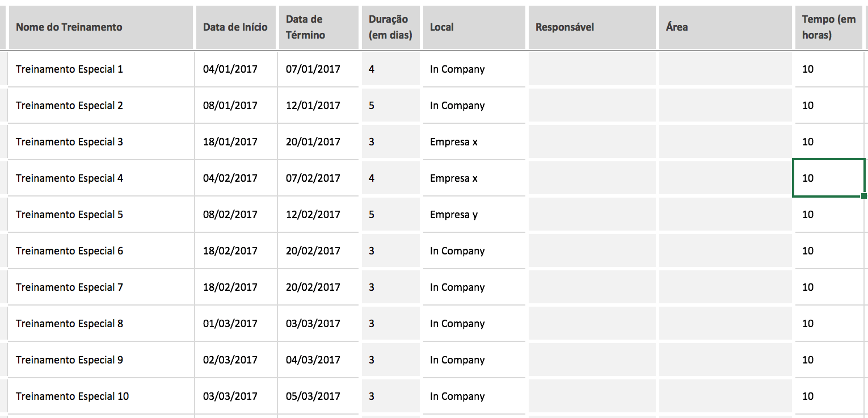Viewport: 868px width, 418px height.
Task: Select the 'Duração (em dias)' header
Action: [x=390, y=27]
